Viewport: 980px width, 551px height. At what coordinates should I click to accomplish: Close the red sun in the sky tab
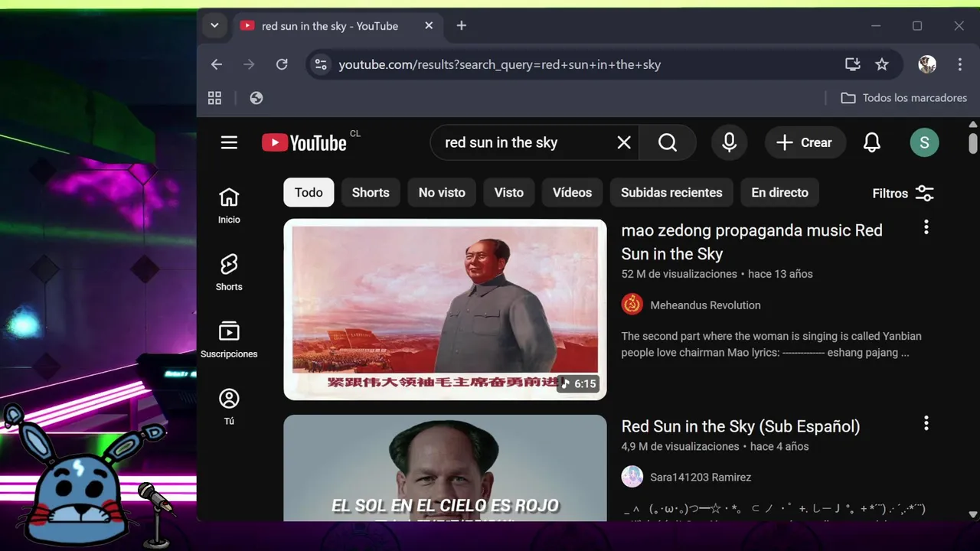pyautogui.click(x=429, y=25)
